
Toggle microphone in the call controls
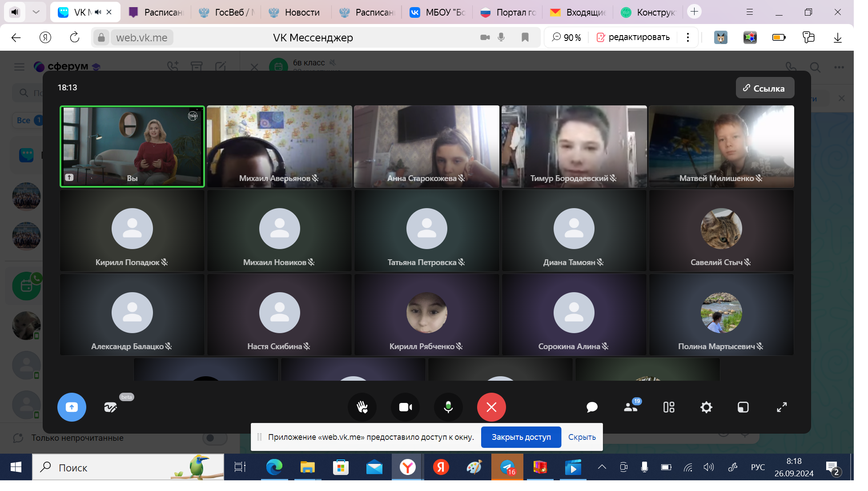[448, 407]
